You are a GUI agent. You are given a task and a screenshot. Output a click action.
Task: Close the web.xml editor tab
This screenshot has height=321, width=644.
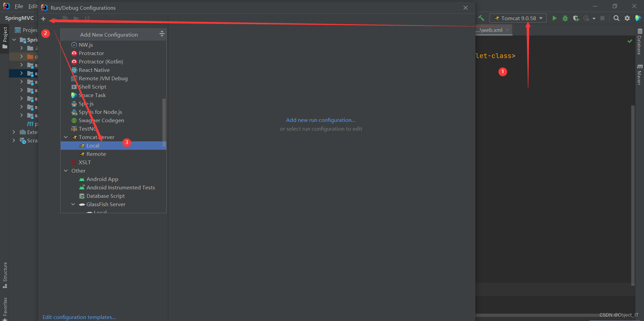(507, 30)
